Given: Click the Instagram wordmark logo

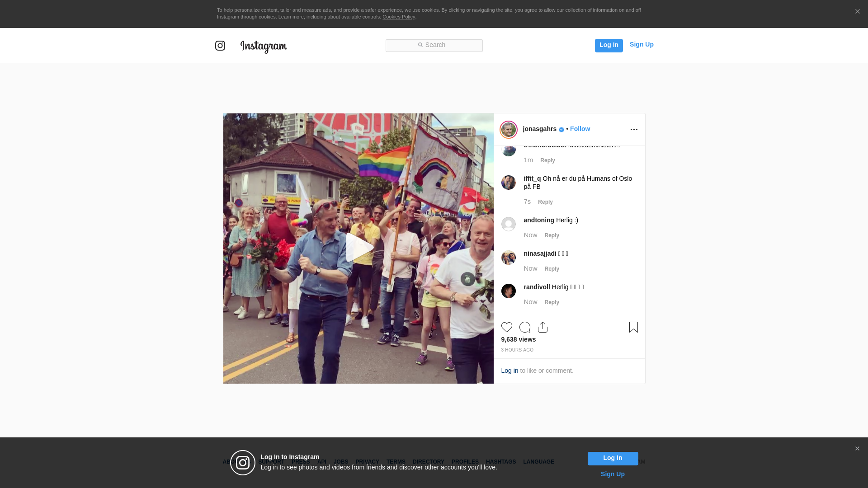Looking at the screenshot, I should 264,46.
